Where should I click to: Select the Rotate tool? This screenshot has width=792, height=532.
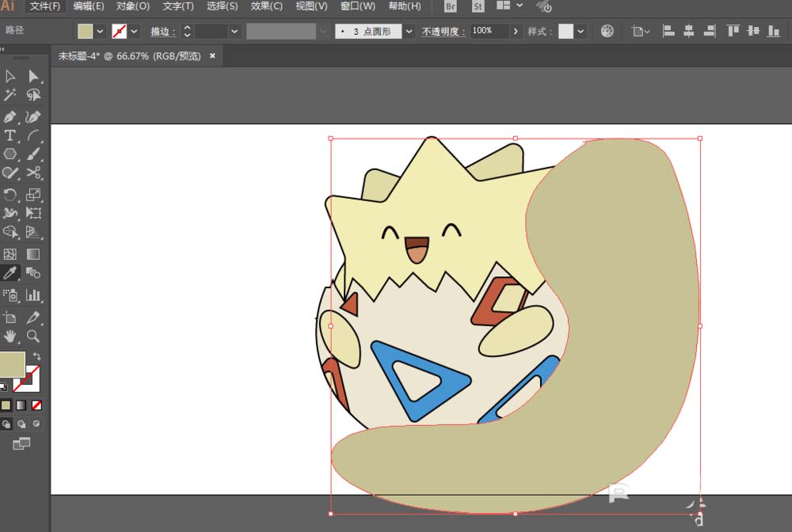coord(10,194)
